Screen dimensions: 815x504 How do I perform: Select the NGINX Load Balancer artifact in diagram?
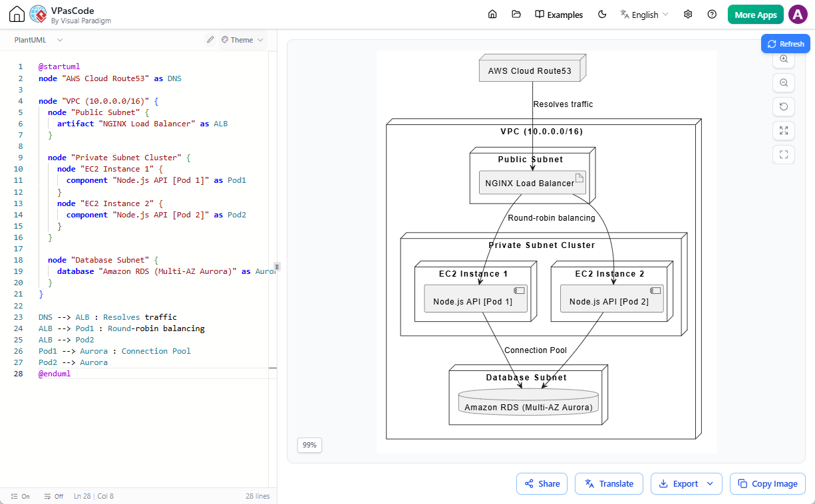532,183
